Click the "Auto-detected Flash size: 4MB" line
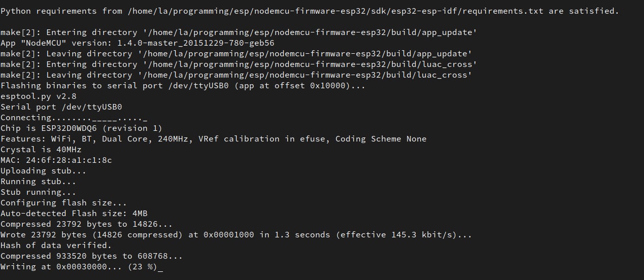 click(74, 214)
